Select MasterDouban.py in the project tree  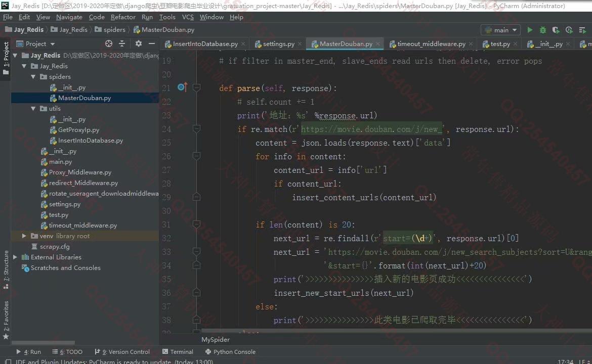pyautogui.click(x=84, y=98)
